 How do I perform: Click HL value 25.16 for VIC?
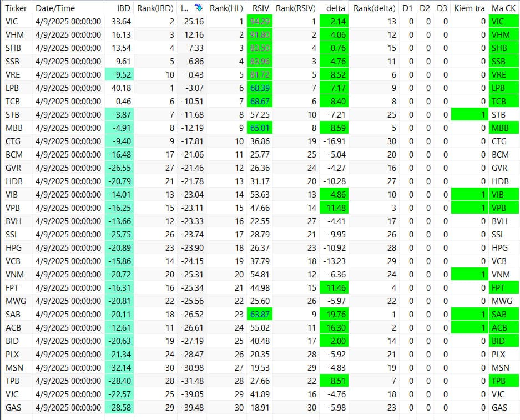194,22
